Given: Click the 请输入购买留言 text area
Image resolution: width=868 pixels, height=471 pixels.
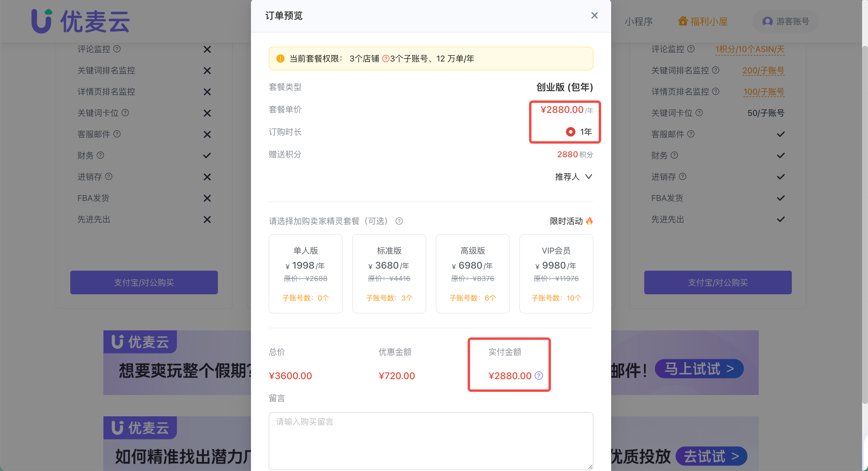Looking at the screenshot, I should [431, 440].
